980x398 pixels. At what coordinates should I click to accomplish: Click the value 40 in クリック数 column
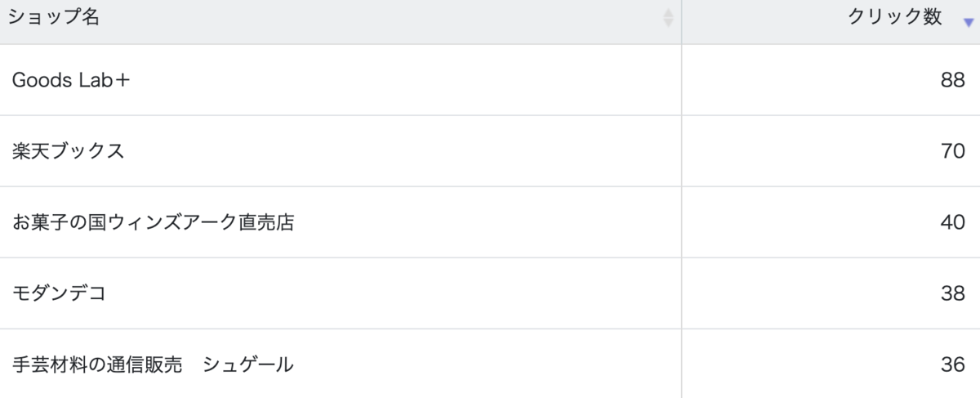click(x=952, y=222)
